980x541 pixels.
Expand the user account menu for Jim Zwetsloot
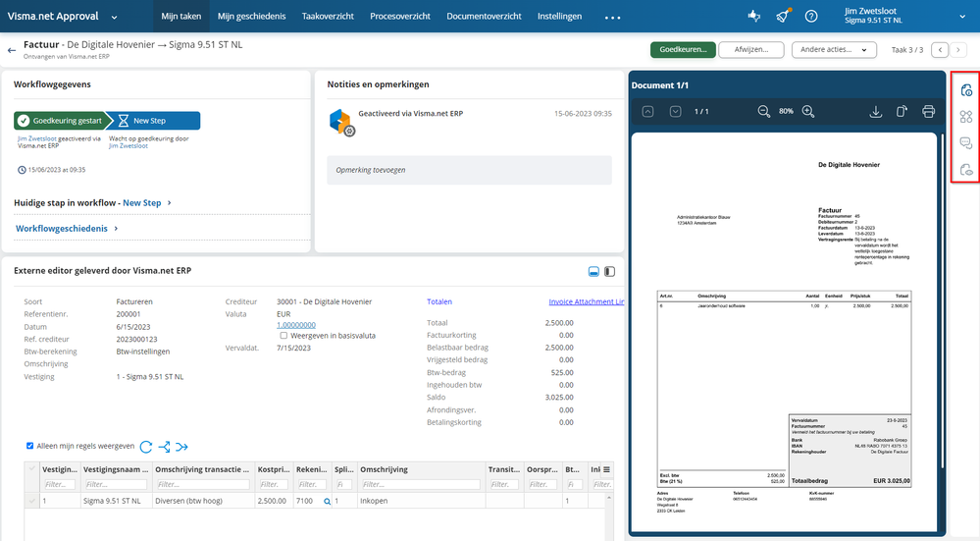click(961, 17)
